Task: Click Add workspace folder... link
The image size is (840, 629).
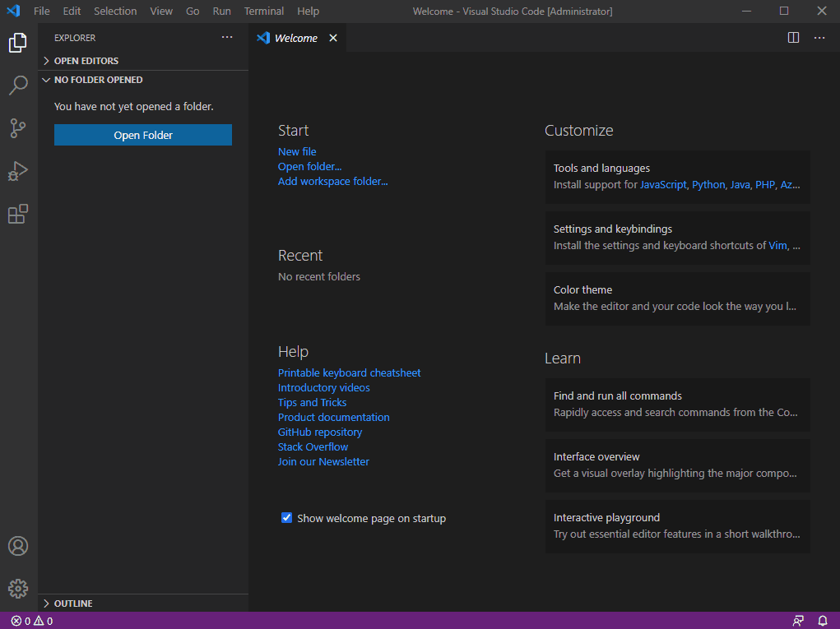Action: pyautogui.click(x=332, y=182)
